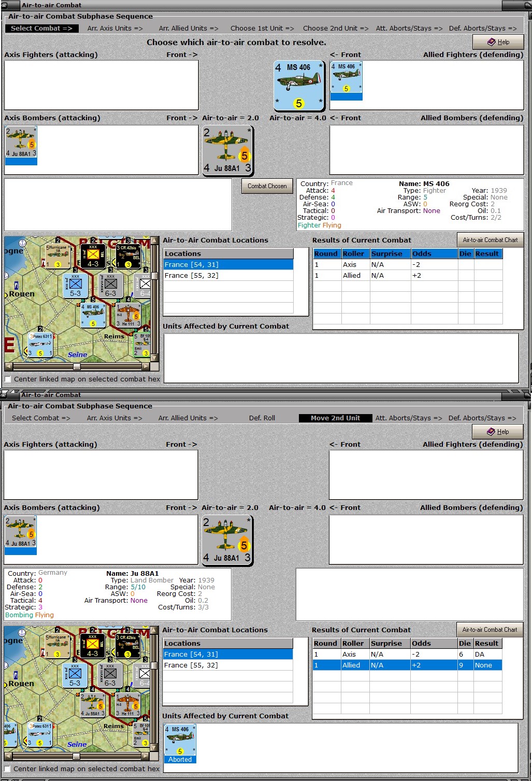Click He 111 counter on lower map
This screenshot has width=532, height=781.
click(127, 705)
